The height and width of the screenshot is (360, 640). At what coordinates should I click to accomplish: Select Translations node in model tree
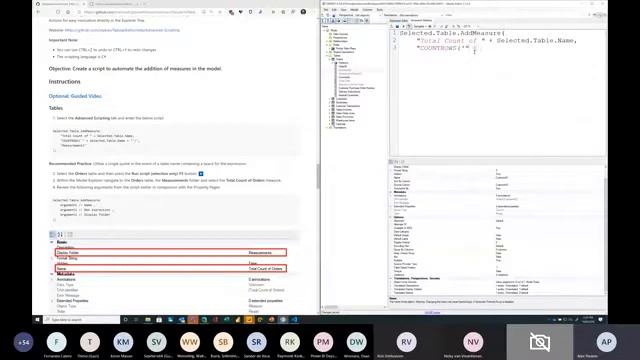click(x=340, y=127)
